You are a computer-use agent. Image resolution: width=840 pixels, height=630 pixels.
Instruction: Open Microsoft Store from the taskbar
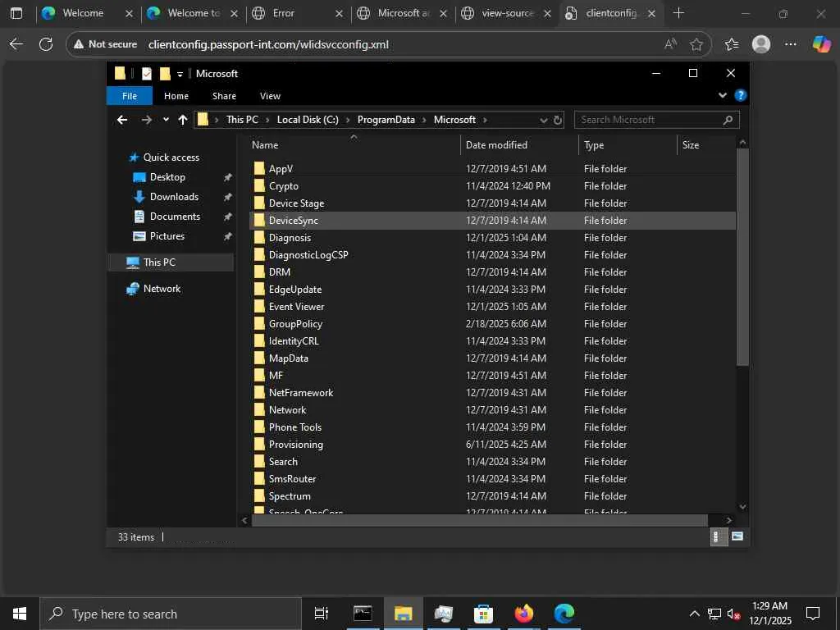(483, 614)
